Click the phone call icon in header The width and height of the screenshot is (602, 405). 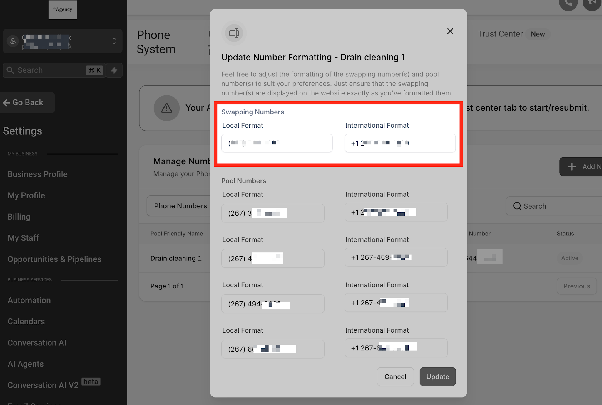568,4
